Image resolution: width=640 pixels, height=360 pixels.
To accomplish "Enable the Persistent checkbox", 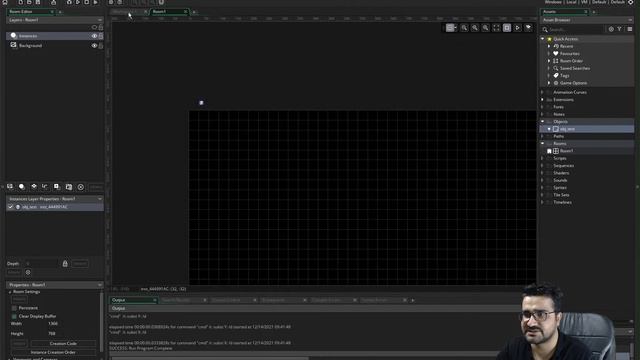I will click(x=14, y=308).
